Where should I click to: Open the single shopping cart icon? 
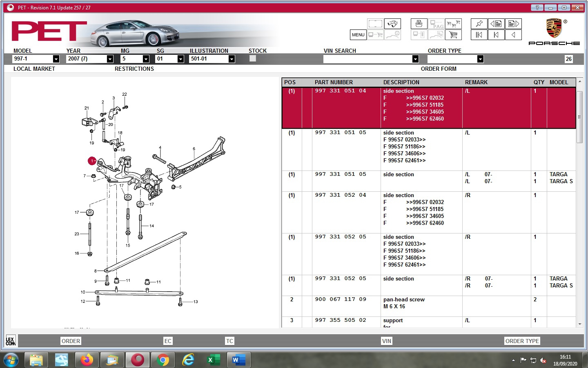point(453,35)
